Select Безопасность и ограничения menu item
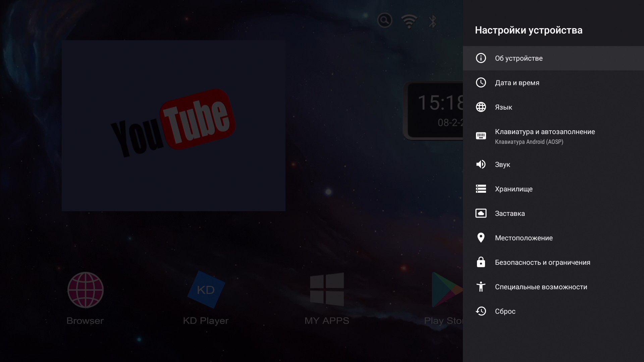The width and height of the screenshot is (644, 362). [542, 262]
